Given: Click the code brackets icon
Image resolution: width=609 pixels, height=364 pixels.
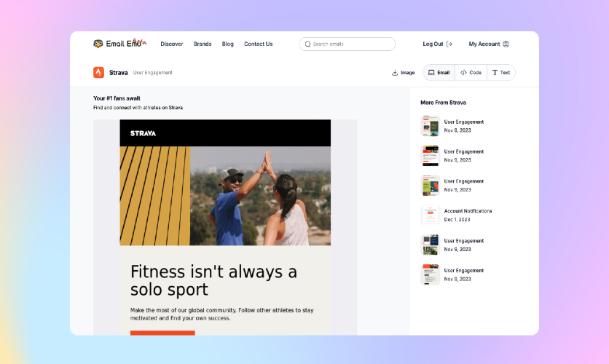Looking at the screenshot, I should (463, 73).
